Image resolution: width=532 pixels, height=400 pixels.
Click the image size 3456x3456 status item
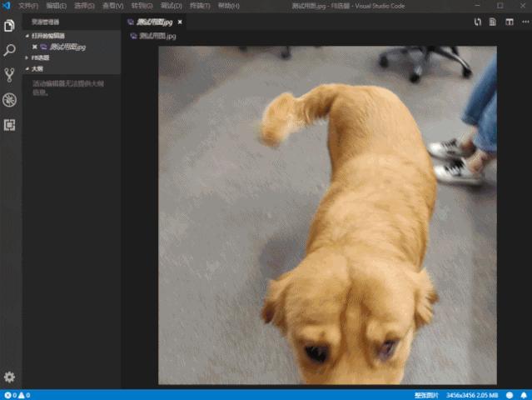pos(472,395)
